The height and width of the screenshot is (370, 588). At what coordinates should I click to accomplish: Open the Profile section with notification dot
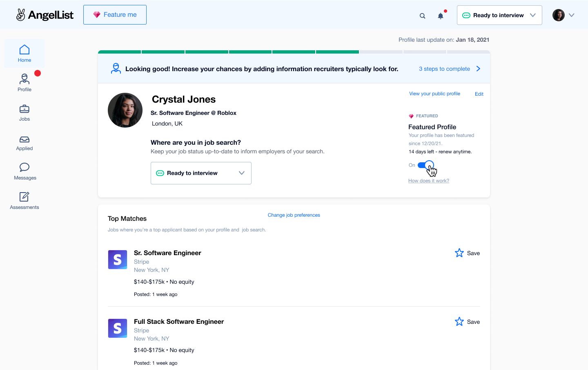24,82
